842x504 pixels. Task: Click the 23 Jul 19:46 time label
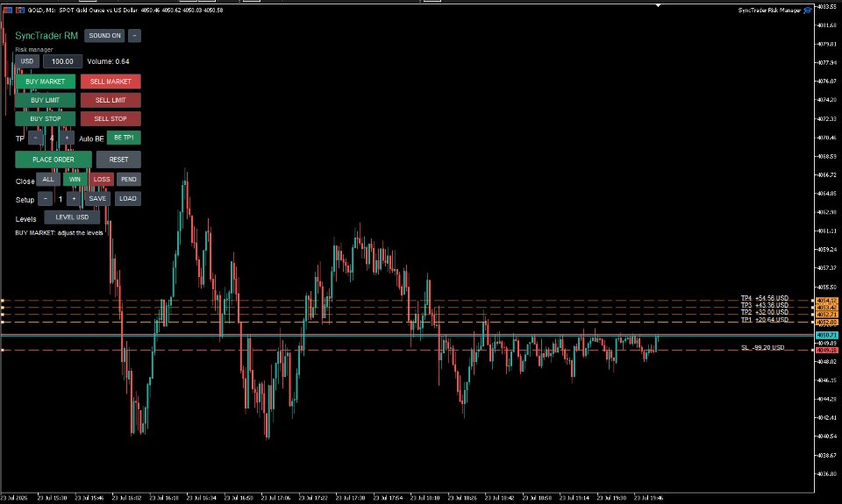coord(648,498)
